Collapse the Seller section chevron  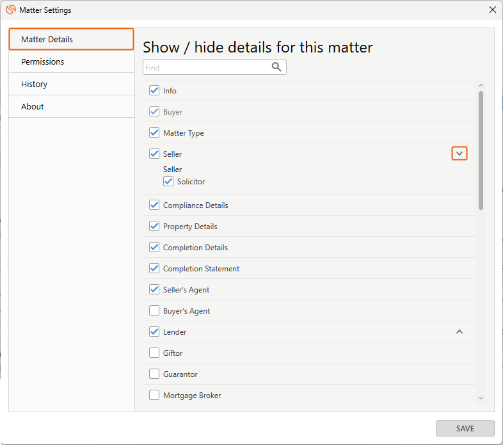point(459,154)
